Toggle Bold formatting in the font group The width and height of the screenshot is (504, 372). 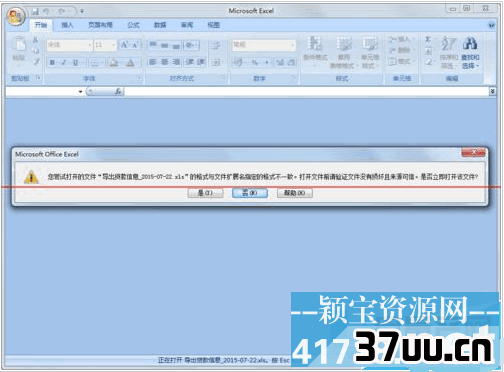click(x=52, y=63)
